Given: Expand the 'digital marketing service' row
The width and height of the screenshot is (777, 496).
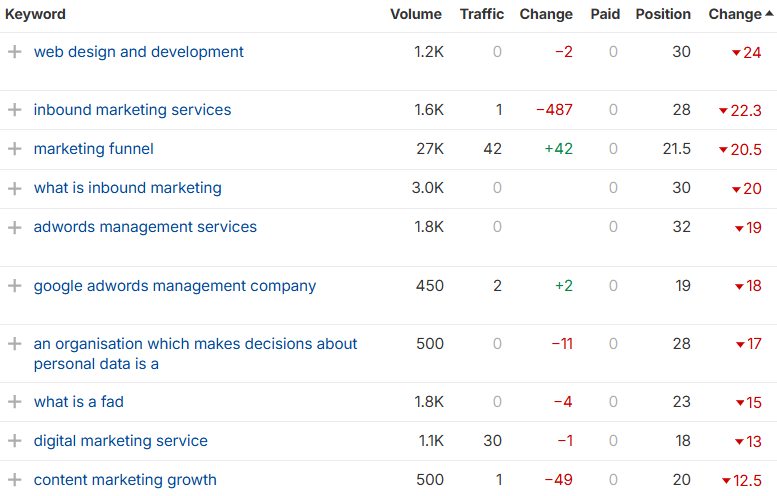Looking at the screenshot, I should (15, 441).
